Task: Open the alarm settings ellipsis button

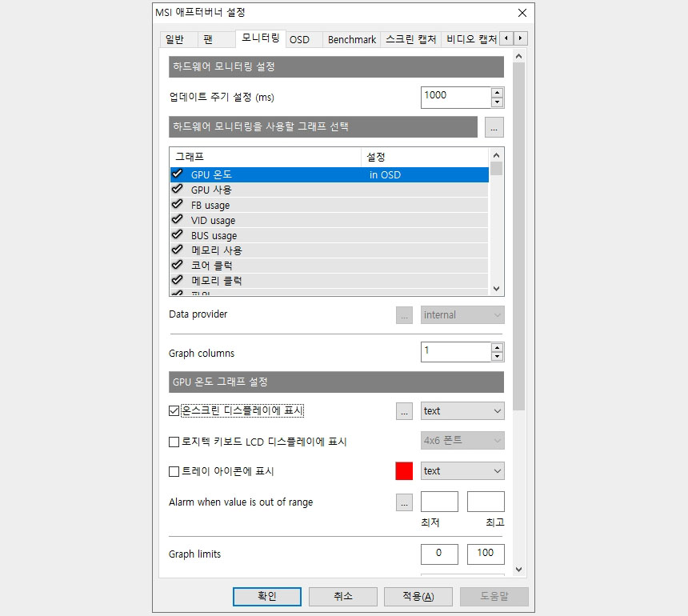Action: (404, 503)
